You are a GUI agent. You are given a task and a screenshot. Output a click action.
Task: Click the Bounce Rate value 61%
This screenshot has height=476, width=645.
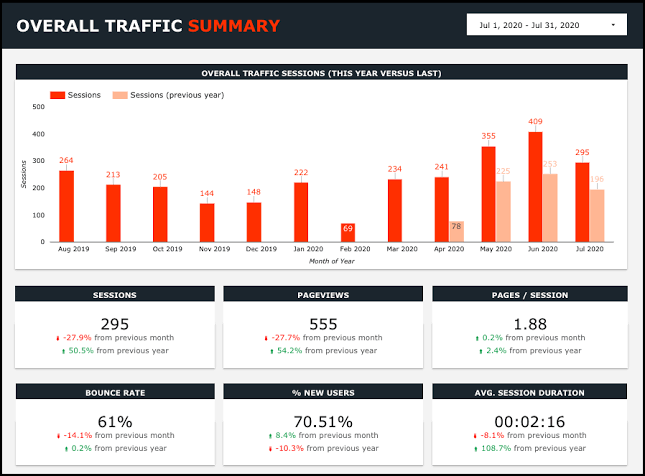tap(115, 422)
